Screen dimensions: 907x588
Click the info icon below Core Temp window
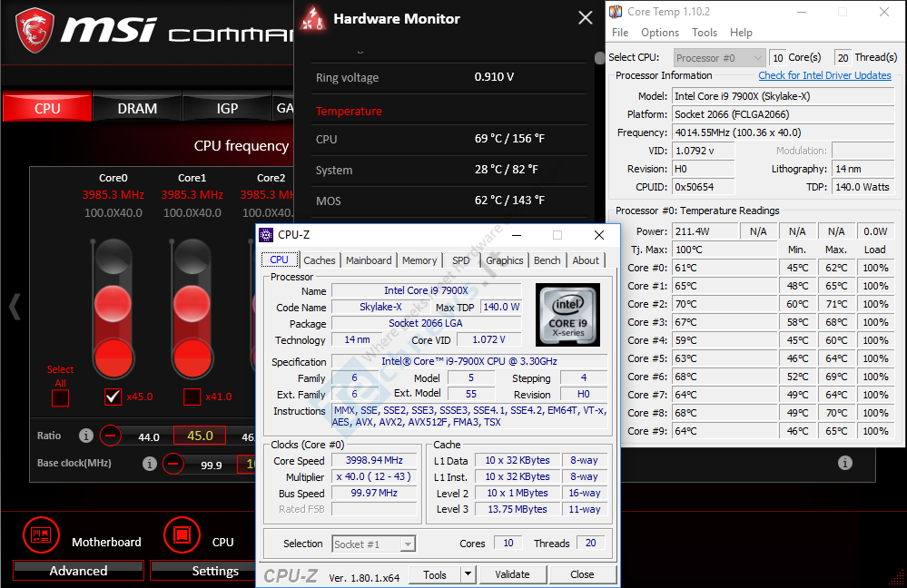click(845, 463)
